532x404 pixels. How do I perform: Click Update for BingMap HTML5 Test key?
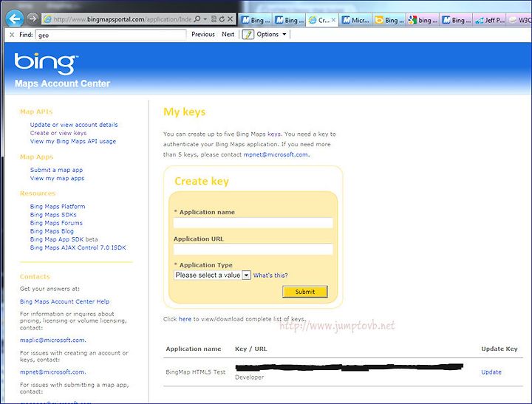(x=491, y=372)
